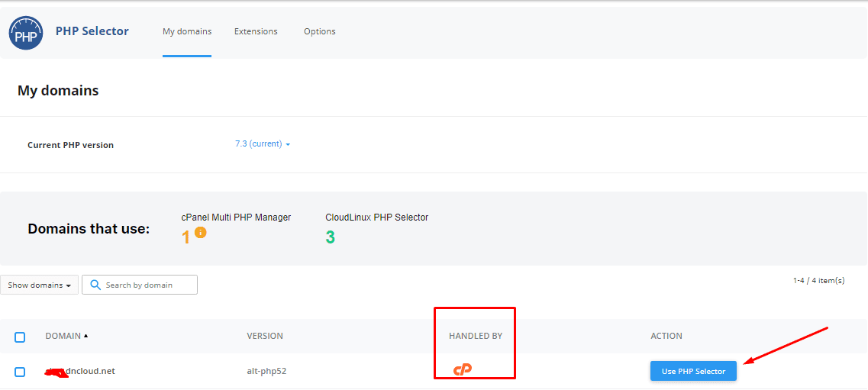Click the ACTION column header

pos(666,336)
